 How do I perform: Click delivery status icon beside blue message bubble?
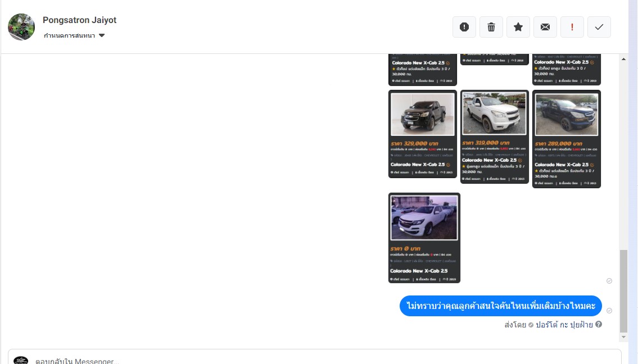click(x=609, y=311)
